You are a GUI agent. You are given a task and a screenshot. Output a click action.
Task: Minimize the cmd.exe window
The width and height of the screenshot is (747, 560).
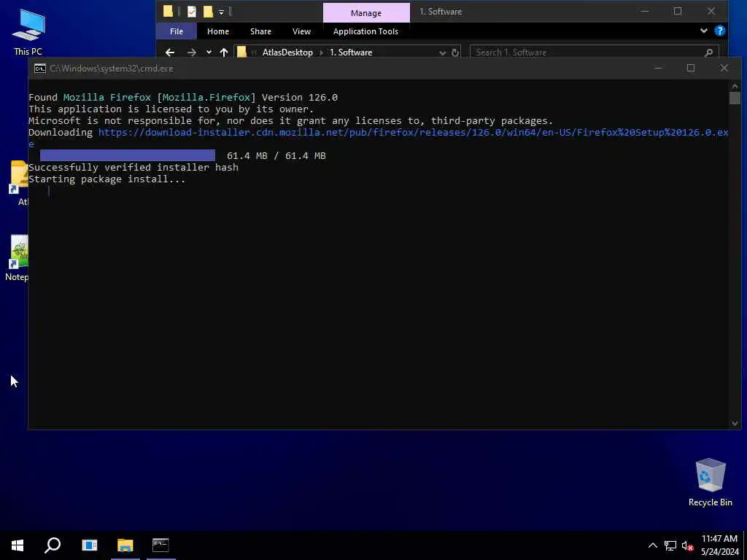coord(657,68)
